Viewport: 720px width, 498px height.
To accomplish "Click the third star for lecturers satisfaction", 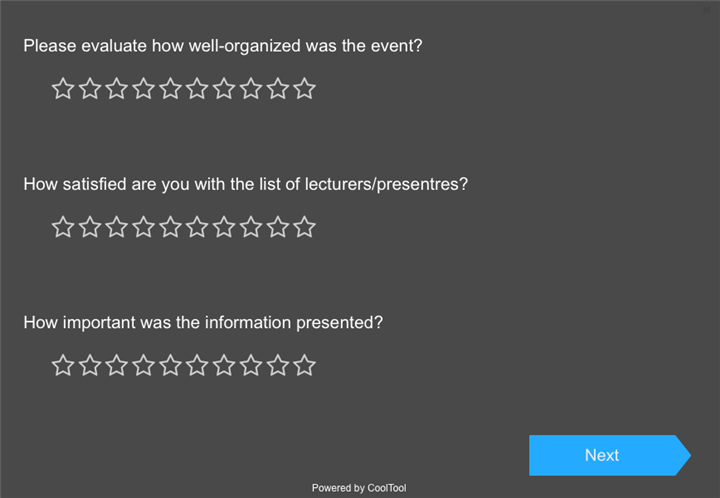I will pyautogui.click(x=117, y=227).
